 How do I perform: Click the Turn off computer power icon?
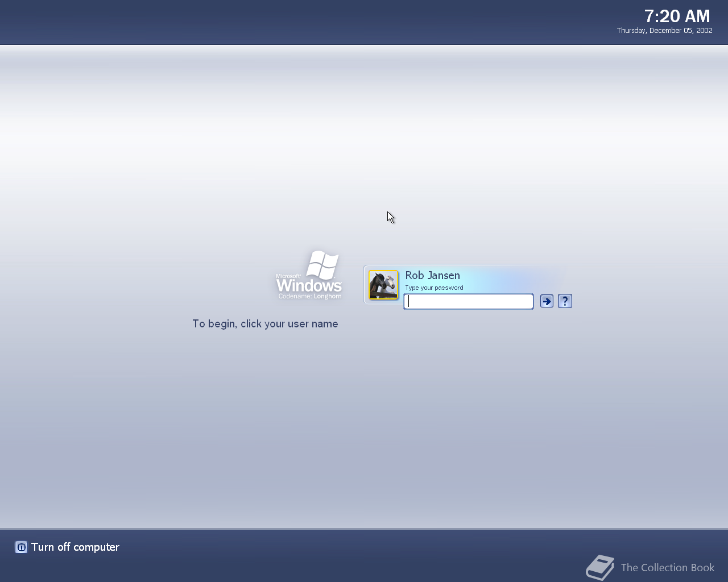click(21, 547)
